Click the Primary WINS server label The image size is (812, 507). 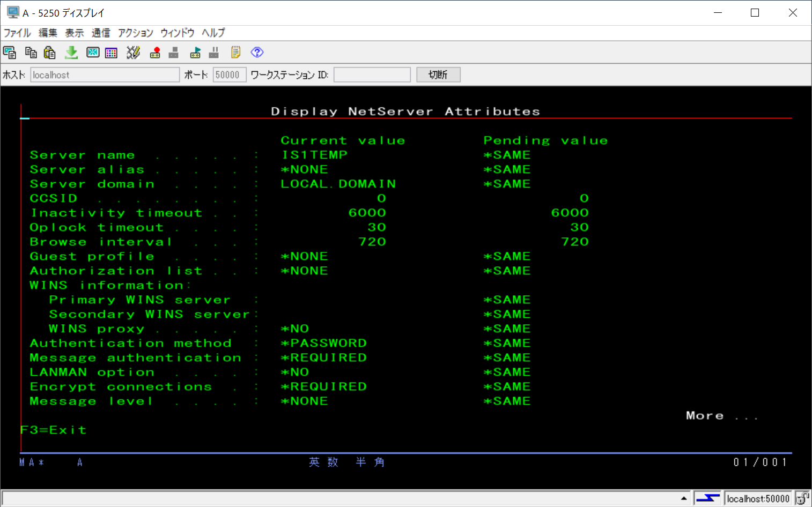pos(140,300)
